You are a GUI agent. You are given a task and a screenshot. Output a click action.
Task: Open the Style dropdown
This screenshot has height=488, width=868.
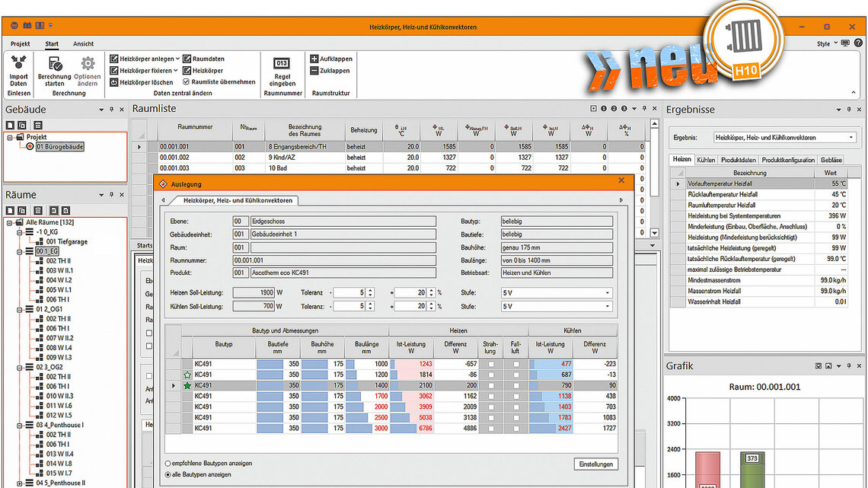pos(827,43)
